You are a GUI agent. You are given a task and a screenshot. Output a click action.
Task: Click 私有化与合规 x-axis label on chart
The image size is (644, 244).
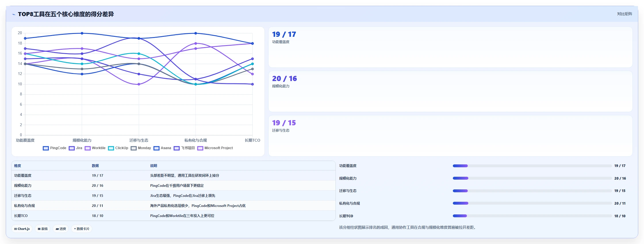pos(195,140)
